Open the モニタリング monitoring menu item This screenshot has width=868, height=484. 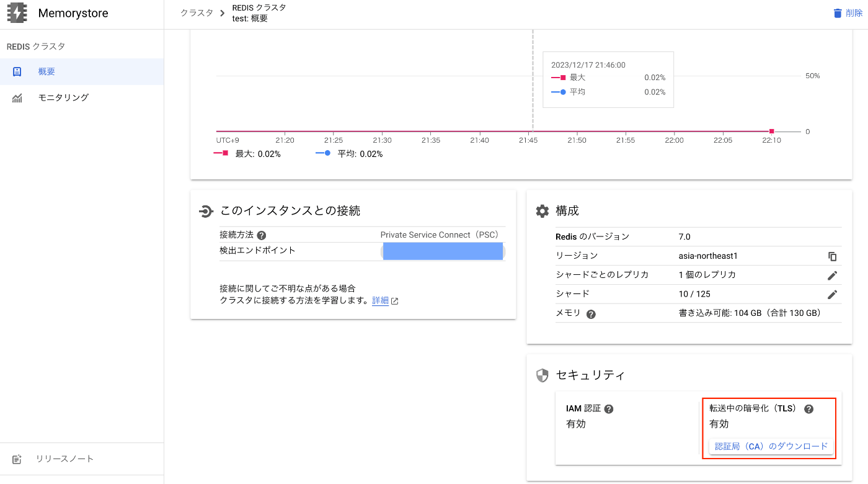(x=82, y=97)
